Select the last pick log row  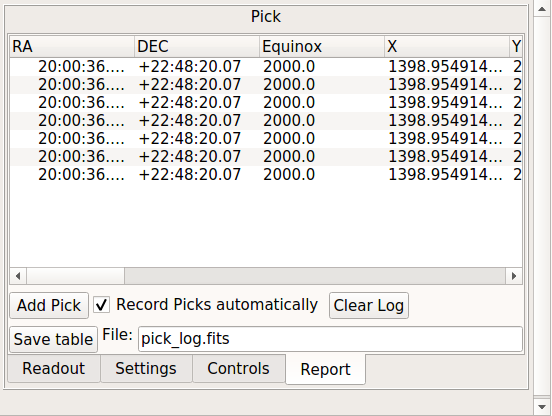point(266,175)
